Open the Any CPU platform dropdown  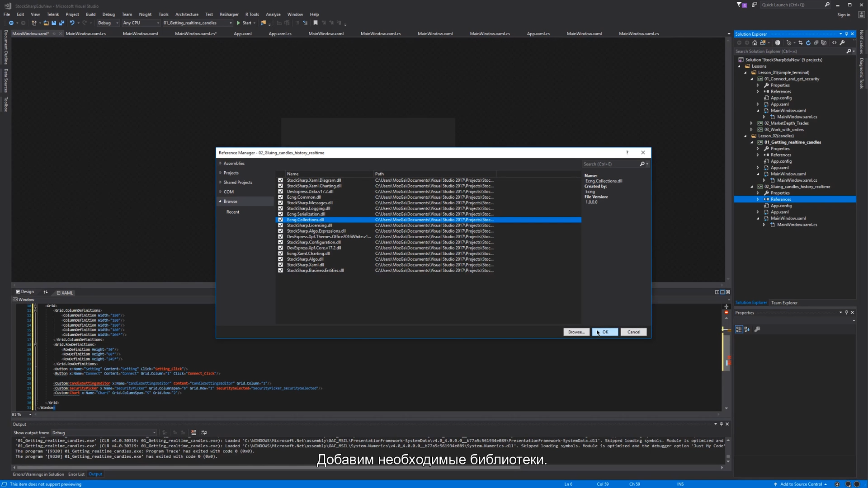point(141,23)
